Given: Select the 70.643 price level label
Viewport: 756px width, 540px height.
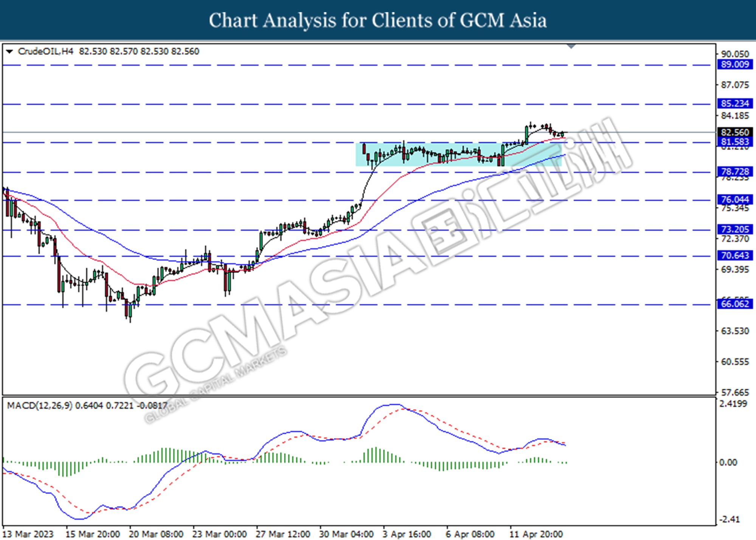Looking at the screenshot, I should click(x=735, y=256).
